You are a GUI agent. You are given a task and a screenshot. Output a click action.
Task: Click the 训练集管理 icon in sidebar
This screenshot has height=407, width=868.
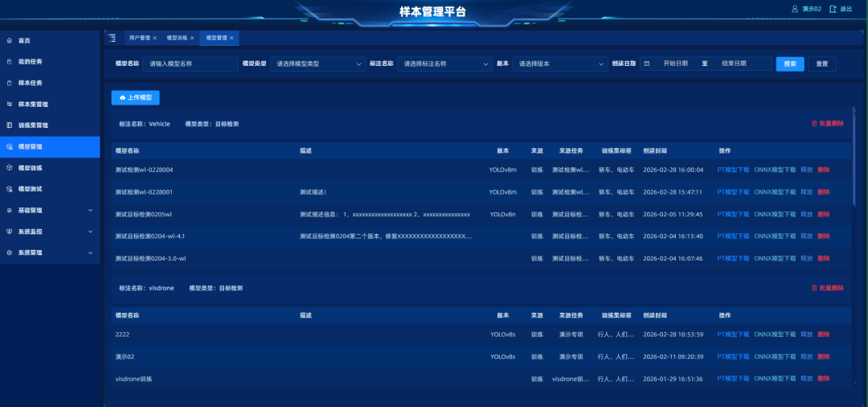click(10, 125)
